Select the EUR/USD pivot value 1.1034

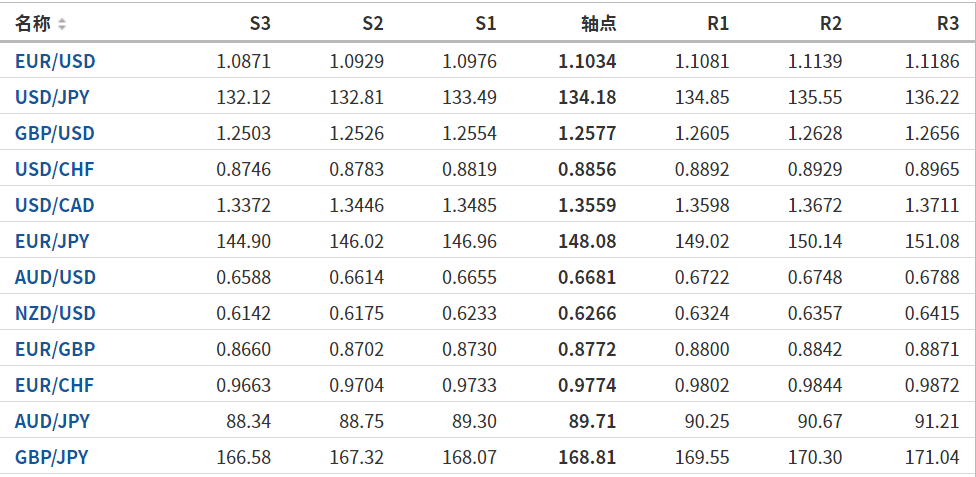[587, 61]
